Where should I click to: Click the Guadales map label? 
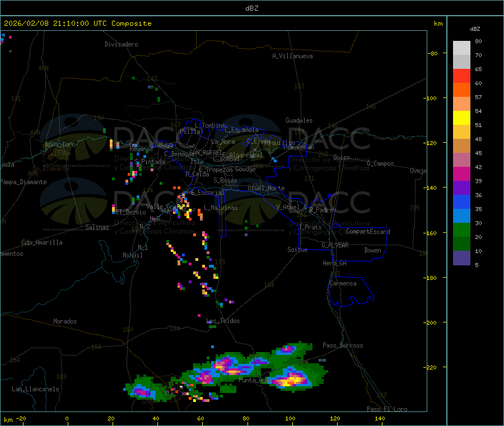click(x=299, y=120)
